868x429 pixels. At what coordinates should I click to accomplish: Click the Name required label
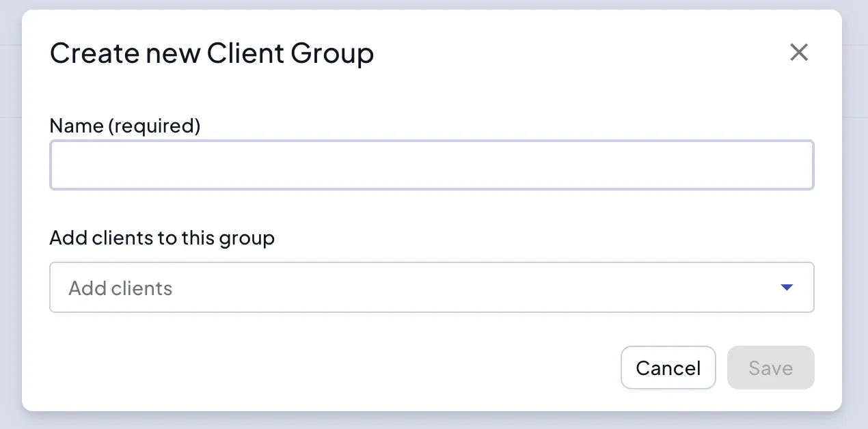point(125,126)
